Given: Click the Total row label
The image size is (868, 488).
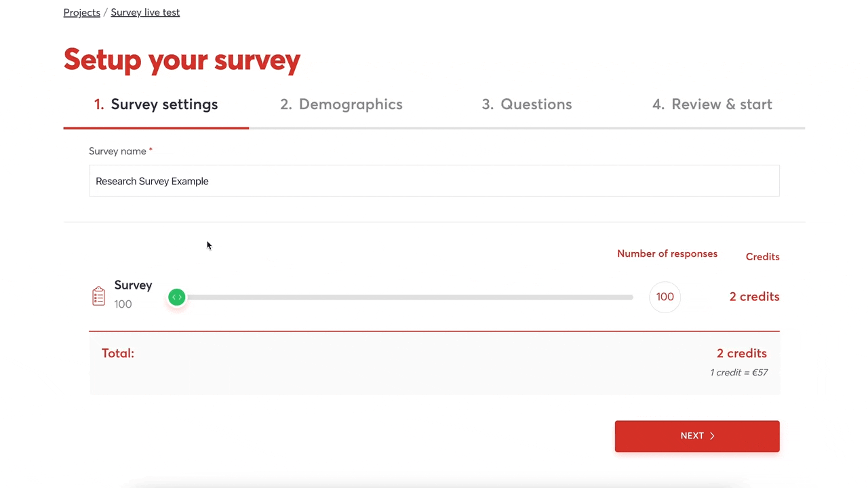Looking at the screenshot, I should (117, 353).
